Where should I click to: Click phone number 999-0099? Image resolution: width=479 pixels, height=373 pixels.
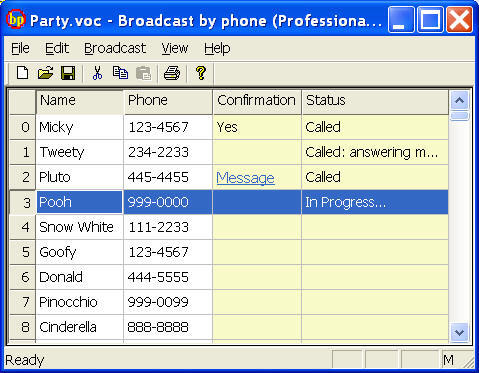click(x=158, y=302)
